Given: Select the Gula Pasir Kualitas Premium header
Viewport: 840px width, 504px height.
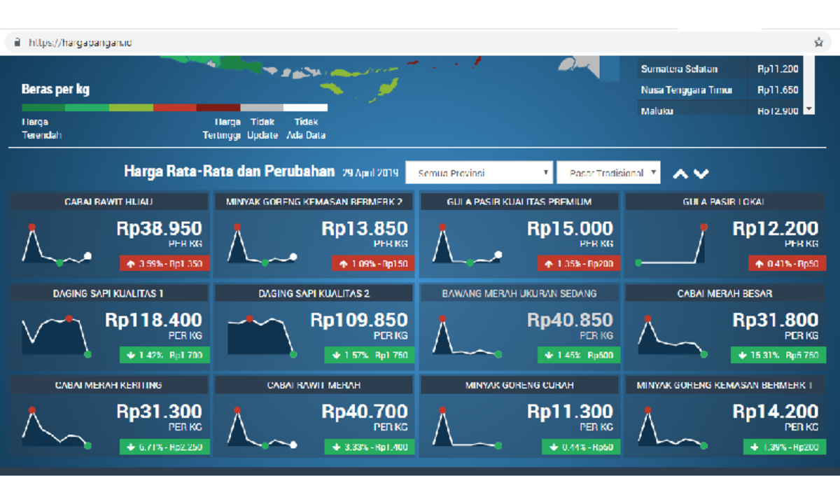Looking at the screenshot, I should pos(519,202).
